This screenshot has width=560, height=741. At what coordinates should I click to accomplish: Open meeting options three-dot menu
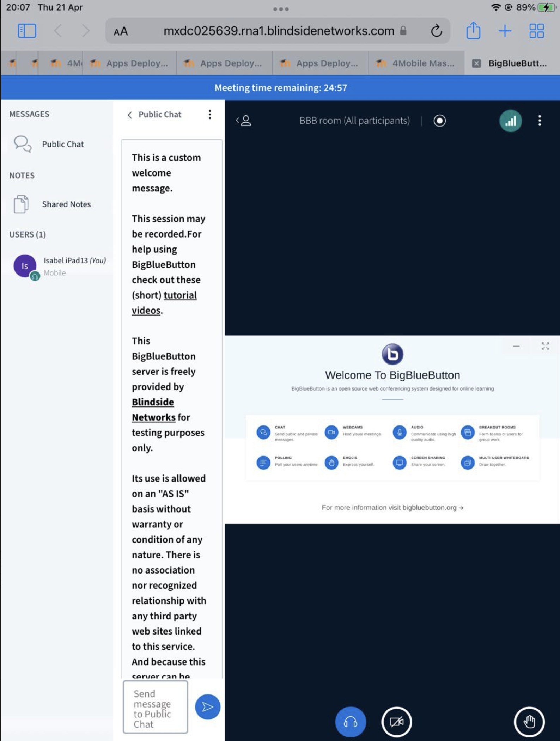click(540, 121)
